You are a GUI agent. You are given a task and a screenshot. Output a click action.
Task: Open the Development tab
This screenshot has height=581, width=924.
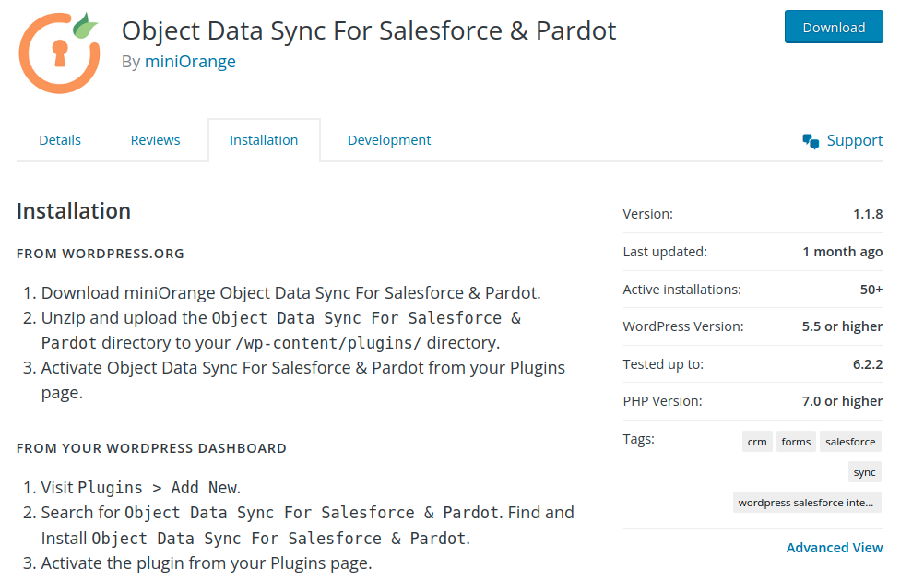click(x=389, y=139)
